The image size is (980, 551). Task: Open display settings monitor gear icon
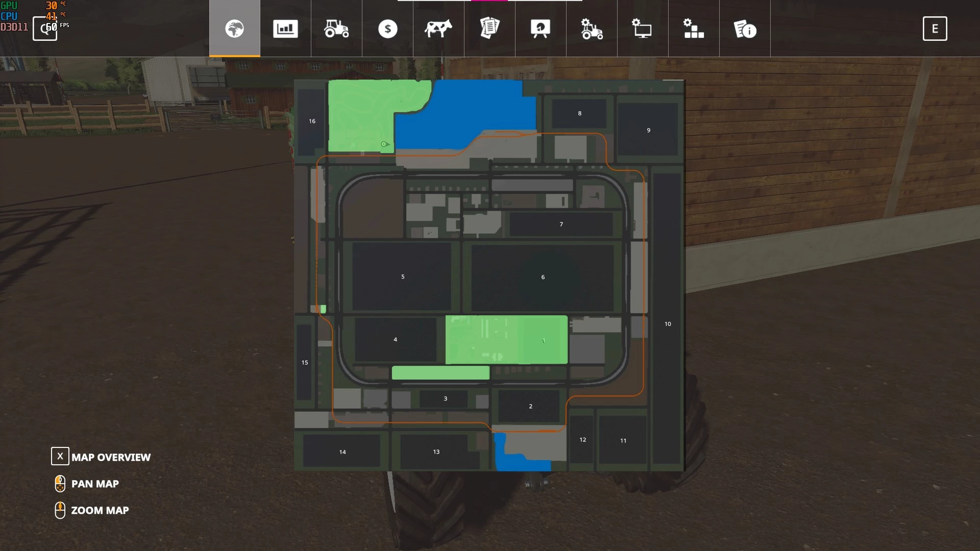[643, 29]
